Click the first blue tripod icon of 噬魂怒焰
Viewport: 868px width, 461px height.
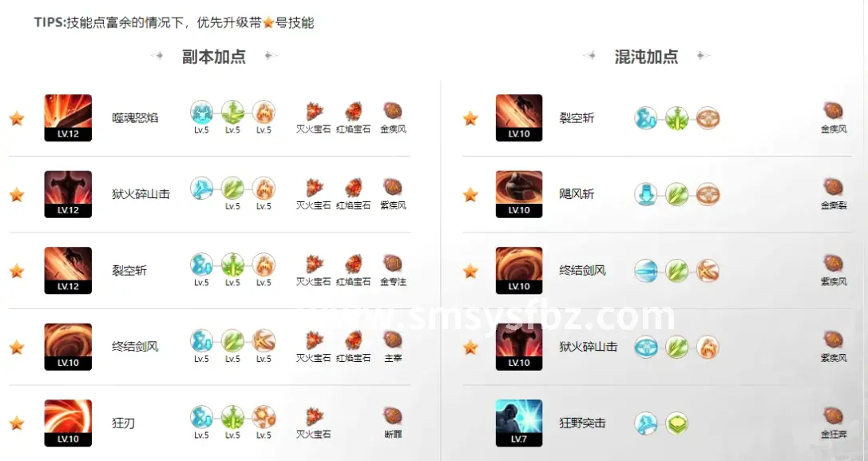tap(201, 111)
